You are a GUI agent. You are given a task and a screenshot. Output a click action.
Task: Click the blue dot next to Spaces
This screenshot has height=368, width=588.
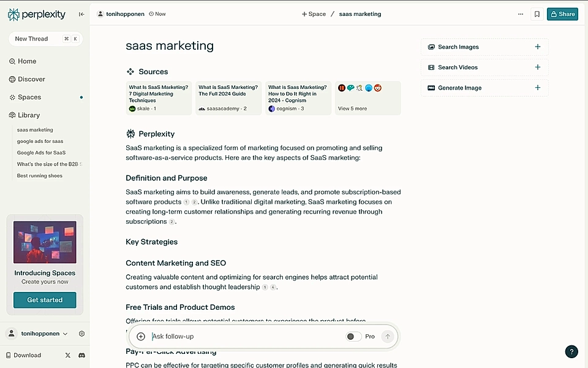pos(80,96)
